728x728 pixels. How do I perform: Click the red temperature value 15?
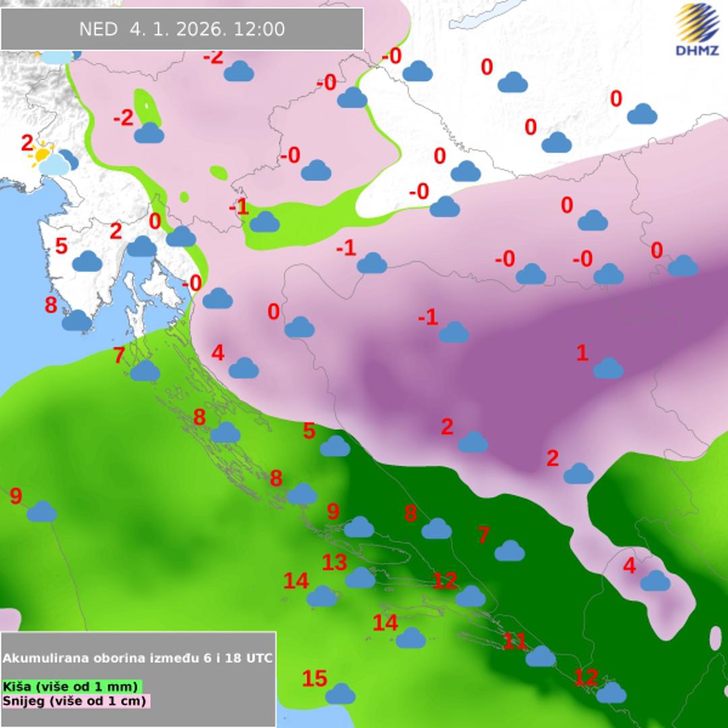pos(314,678)
